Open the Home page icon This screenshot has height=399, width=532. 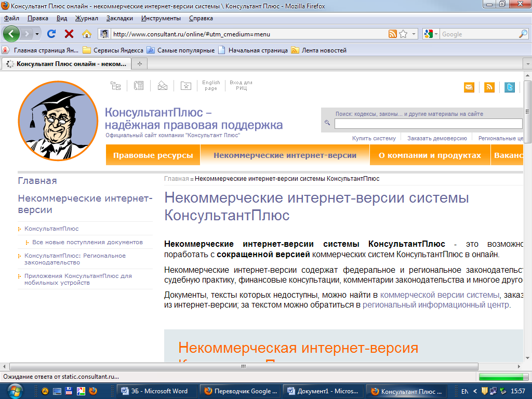87,34
